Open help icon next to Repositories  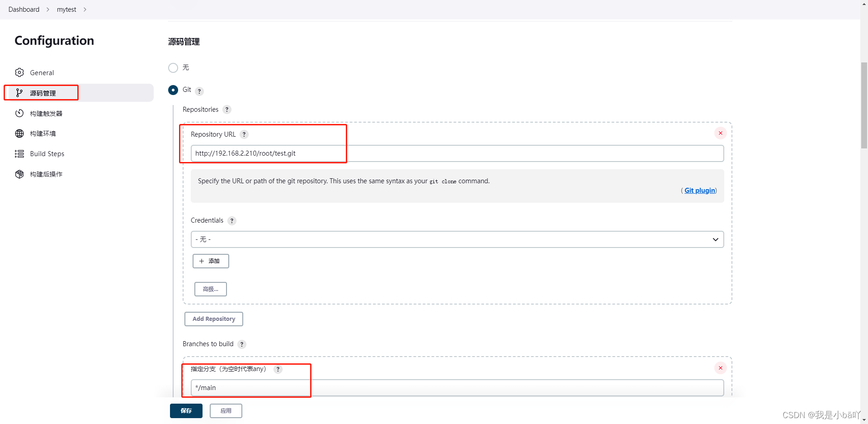[x=227, y=110]
